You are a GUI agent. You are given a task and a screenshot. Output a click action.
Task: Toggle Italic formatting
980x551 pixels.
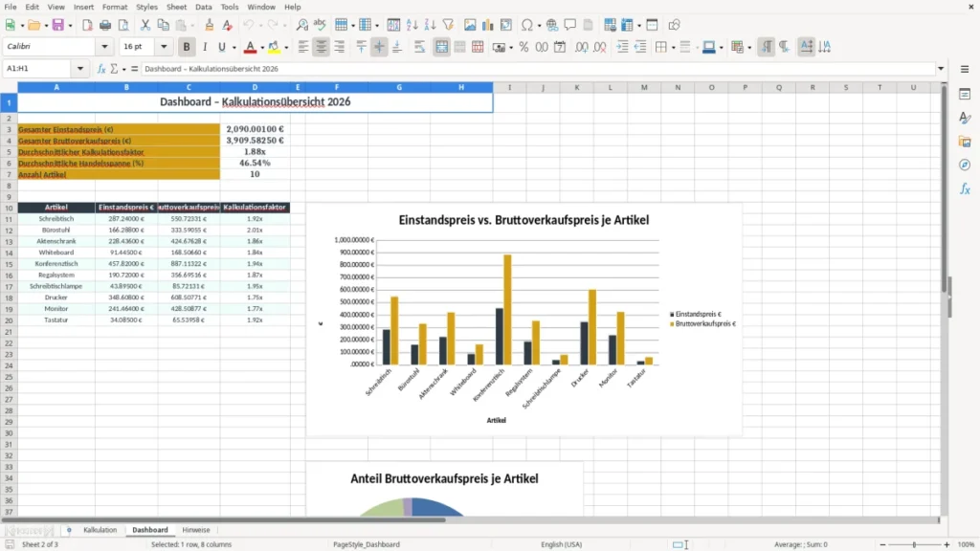205,47
